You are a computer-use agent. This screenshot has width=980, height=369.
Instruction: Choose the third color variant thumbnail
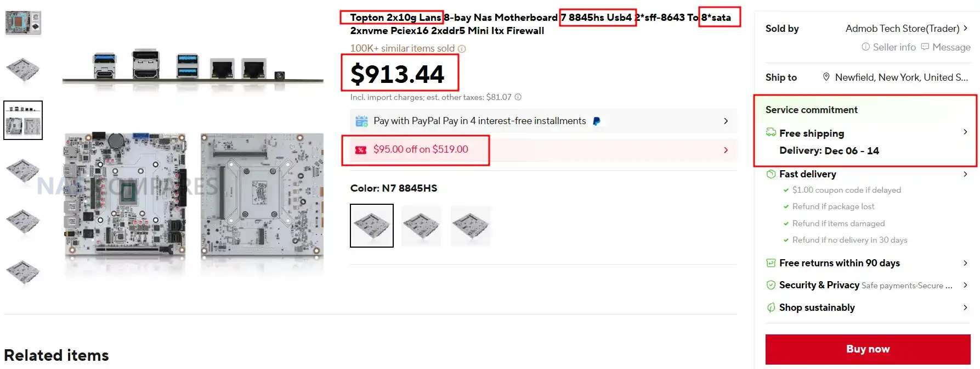coord(471,226)
